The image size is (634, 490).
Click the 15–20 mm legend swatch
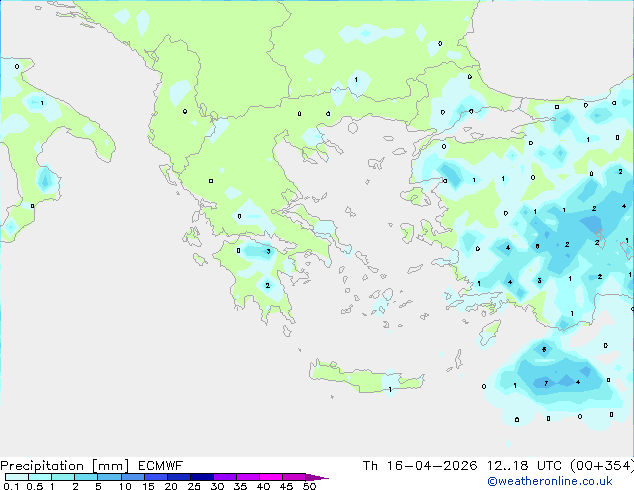pos(156,477)
